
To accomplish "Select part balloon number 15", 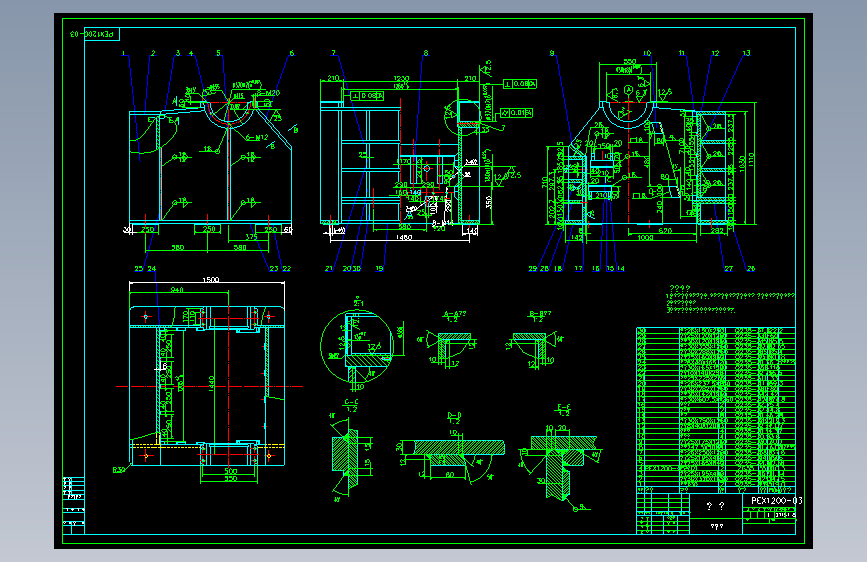I will [x=610, y=269].
